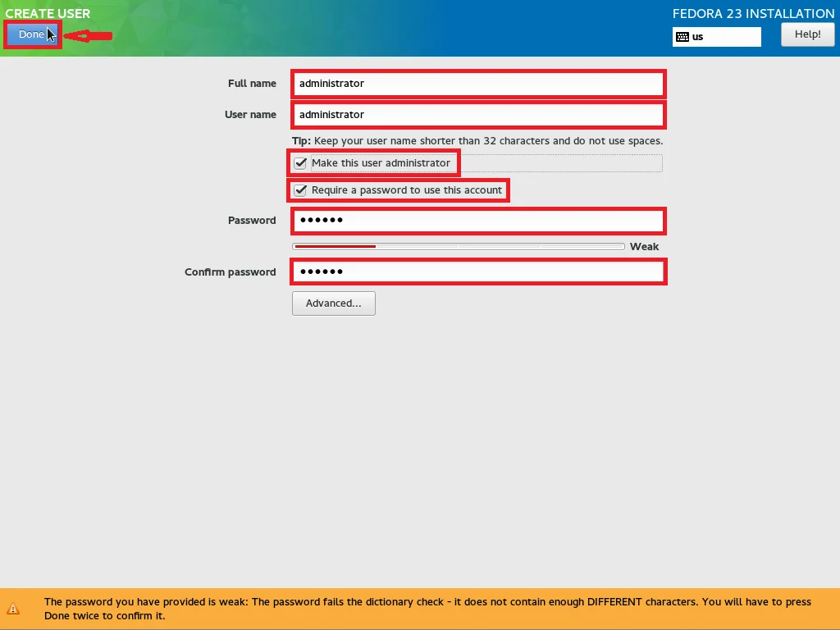Click the weak password warning message
The width and height of the screenshot is (840, 630).
pyautogui.click(x=427, y=609)
